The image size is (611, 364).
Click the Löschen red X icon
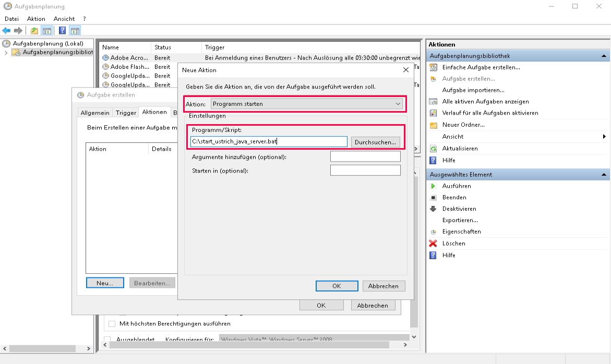(433, 244)
